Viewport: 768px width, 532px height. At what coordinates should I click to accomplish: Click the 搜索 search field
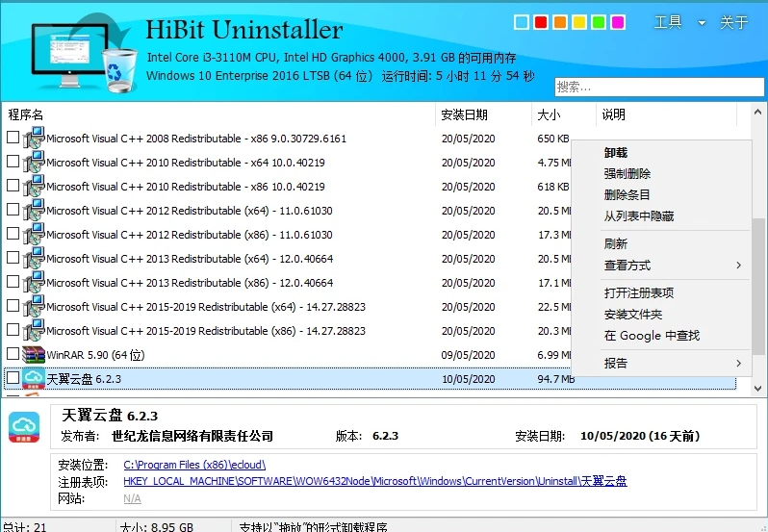pos(659,88)
